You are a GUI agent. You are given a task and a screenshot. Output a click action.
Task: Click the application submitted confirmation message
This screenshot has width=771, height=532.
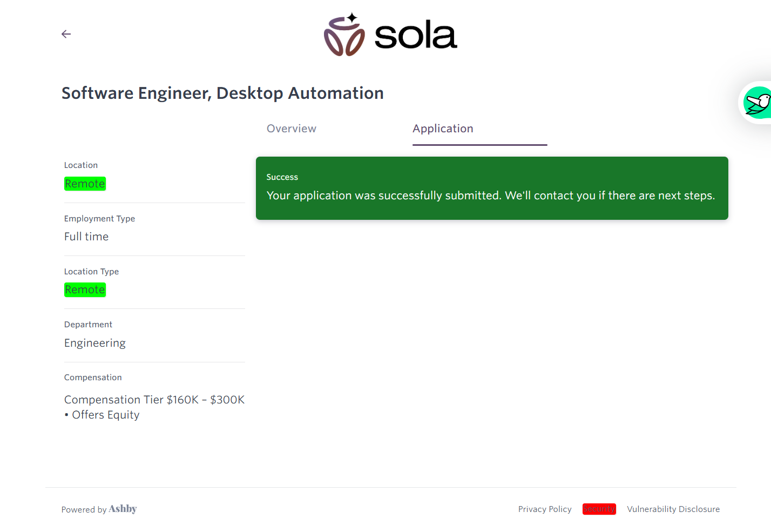click(x=490, y=196)
